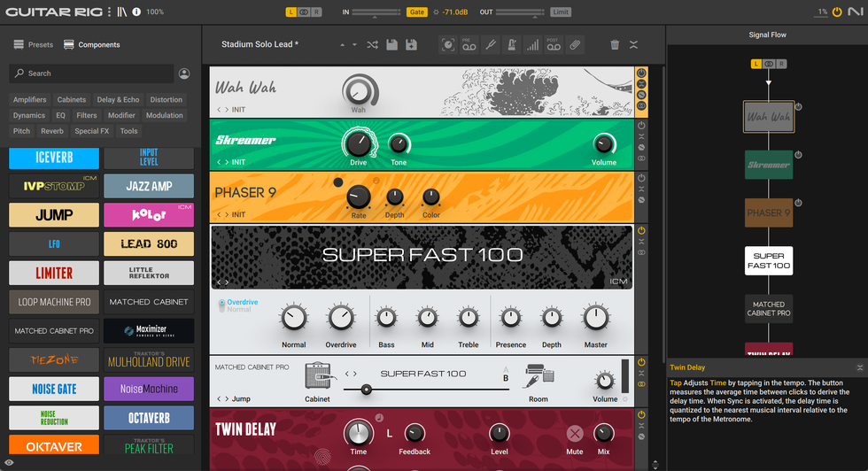Switch to the Presets tab
Image resolution: width=868 pixels, height=471 pixels.
pos(34,45)
